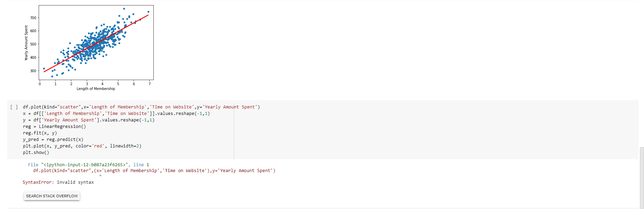Click the LinearRegression() constructor call
This screenshot has height=209, width=644.
click(62, 126)
